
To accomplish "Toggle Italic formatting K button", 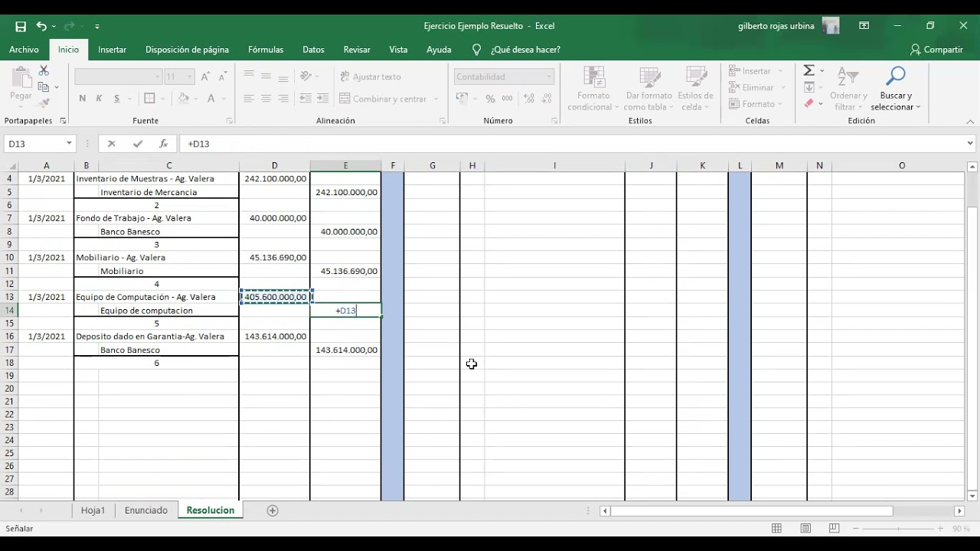I will click(x=99, y=99).
